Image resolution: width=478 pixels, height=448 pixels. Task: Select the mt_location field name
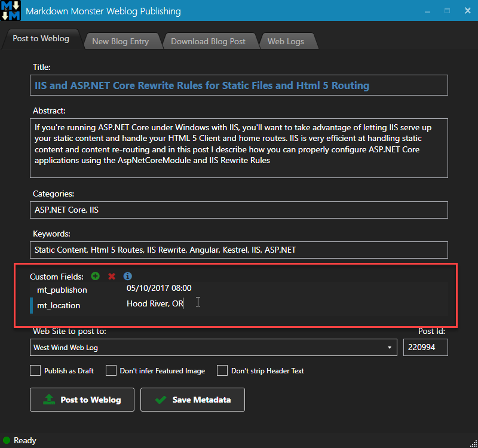(x=59, y=305)
